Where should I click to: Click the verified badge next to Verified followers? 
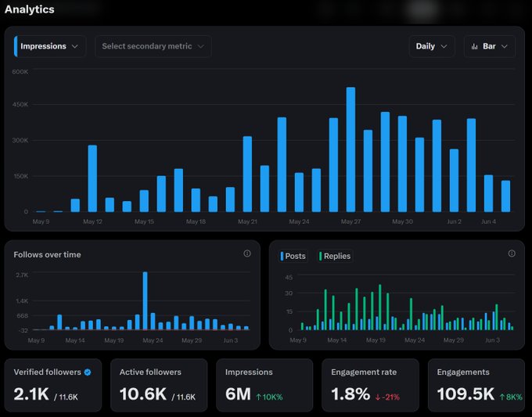click(x=88, y=372)
